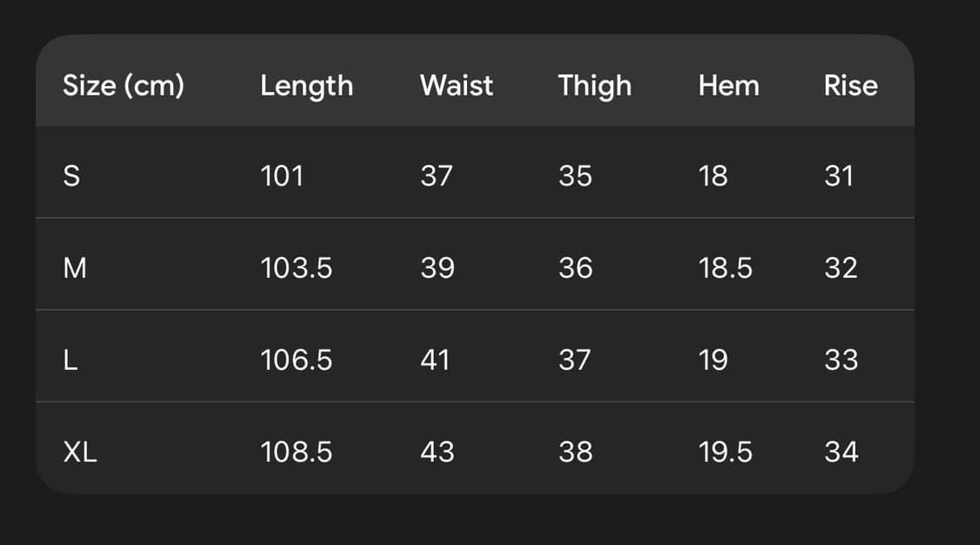Click the Size (cm) column header

coord(123,85)
